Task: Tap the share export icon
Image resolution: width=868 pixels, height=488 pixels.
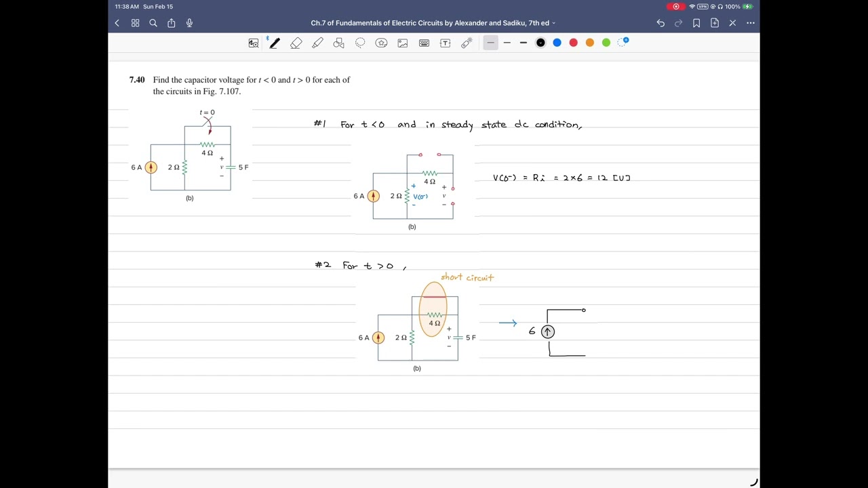Action: pos(172,23)
